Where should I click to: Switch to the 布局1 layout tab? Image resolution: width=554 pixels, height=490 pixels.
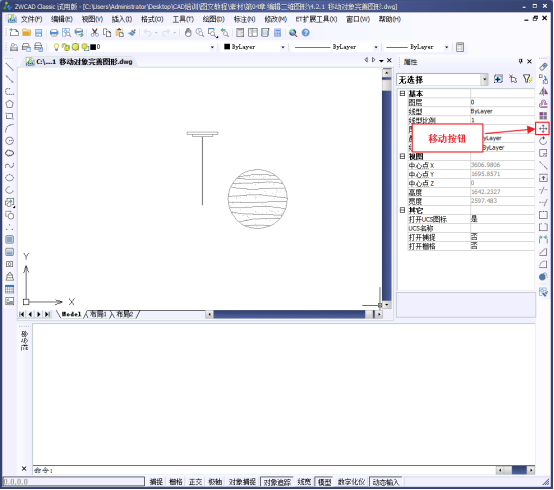98,314
